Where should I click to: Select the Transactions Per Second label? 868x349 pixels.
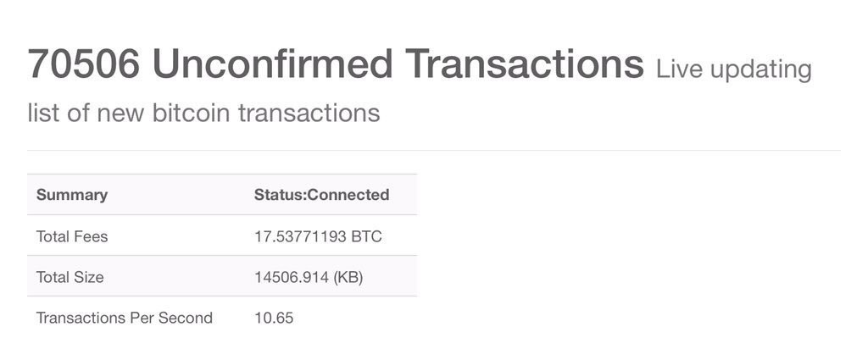click(125, 319)
